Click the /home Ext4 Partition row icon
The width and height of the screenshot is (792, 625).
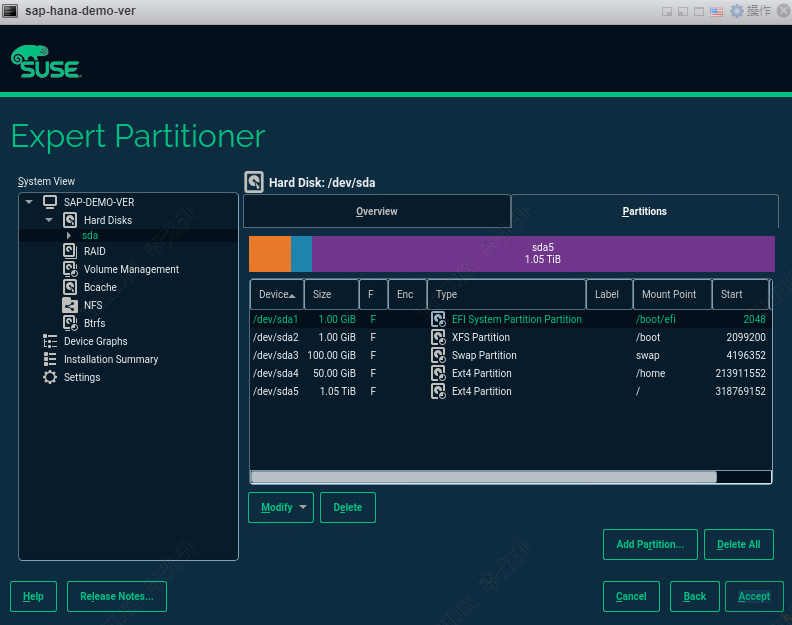click(x=438, y=373)
